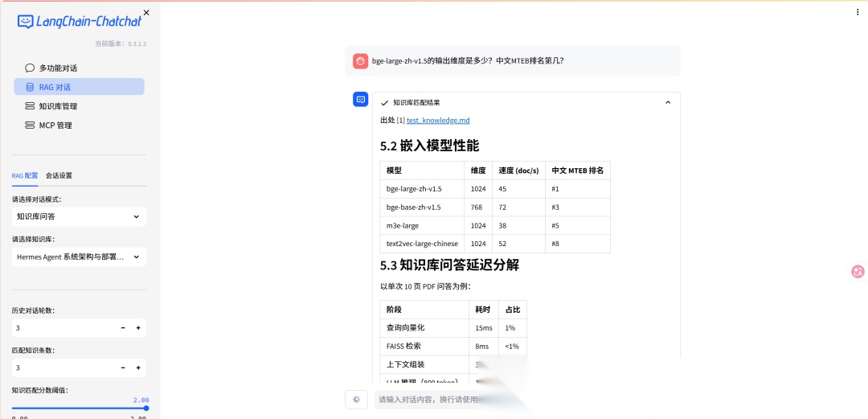Close the sidebar with the X icon

click(x=146, y=12)
